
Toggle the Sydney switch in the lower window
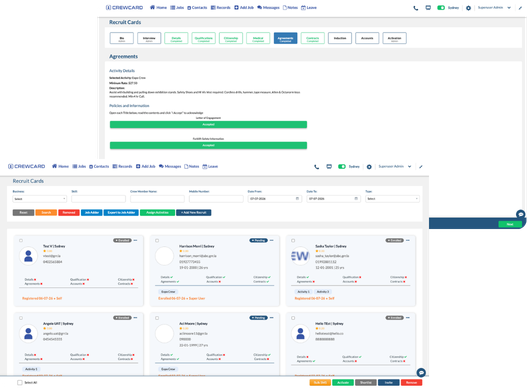point(342,166)
